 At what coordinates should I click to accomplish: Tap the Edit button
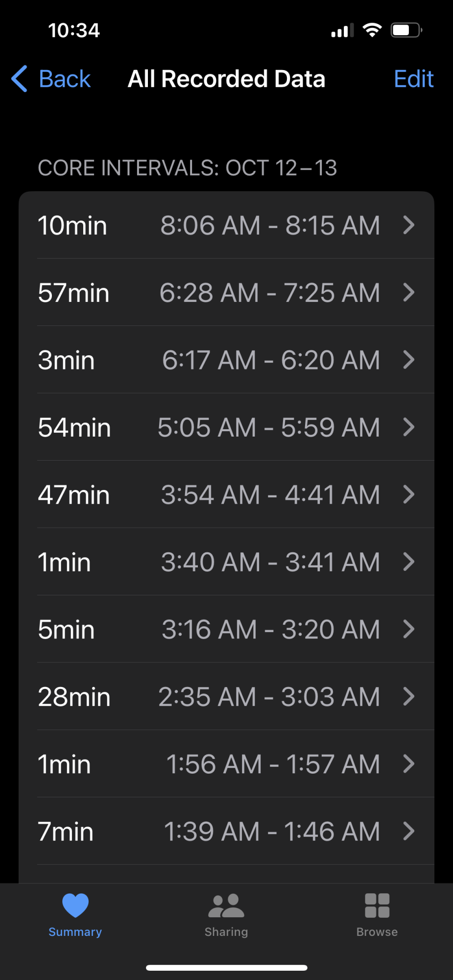click(x=414, y=79)
